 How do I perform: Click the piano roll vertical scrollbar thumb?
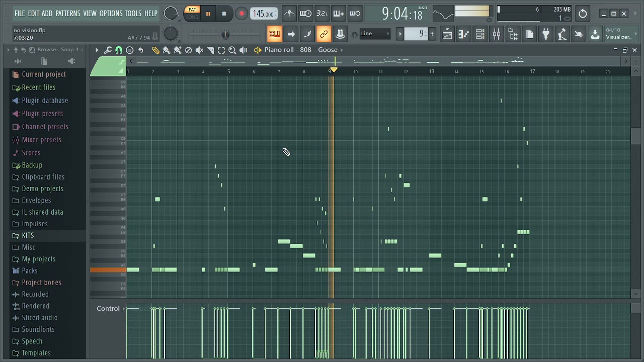point(635,136)
